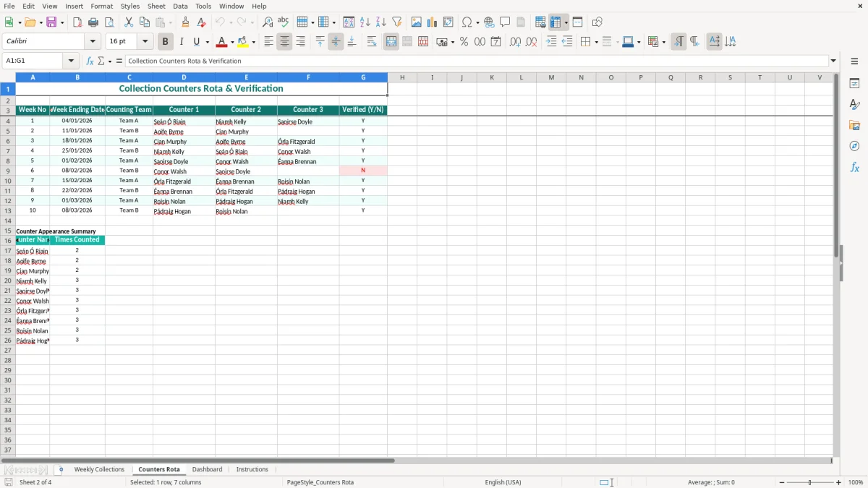Image resolution: width=868 pixels, height=488 pixels.
Task: Open Draw Functions shapes icon
Action: [597, 22]
